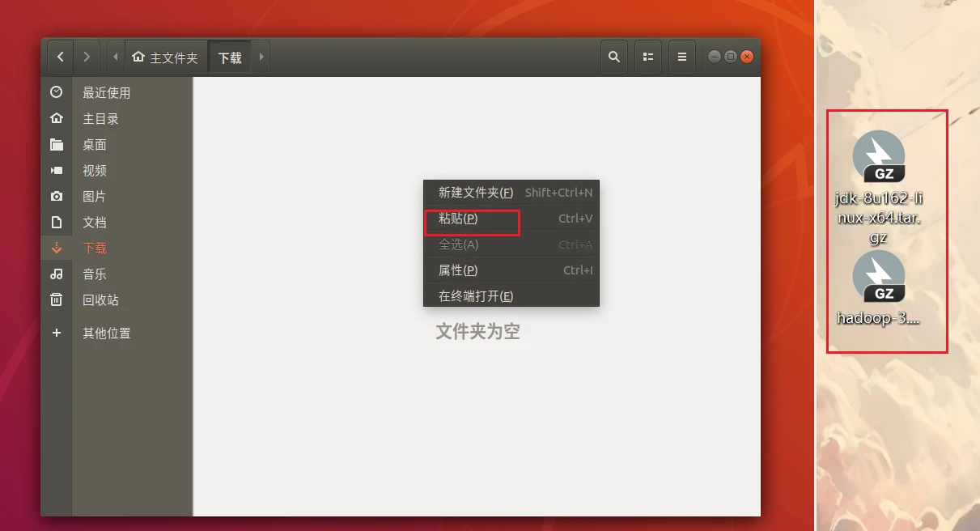This screenshot has width=980, height=531.
Task: Go to 主目录 in sidebar
Action: click(x=100, y=119)
